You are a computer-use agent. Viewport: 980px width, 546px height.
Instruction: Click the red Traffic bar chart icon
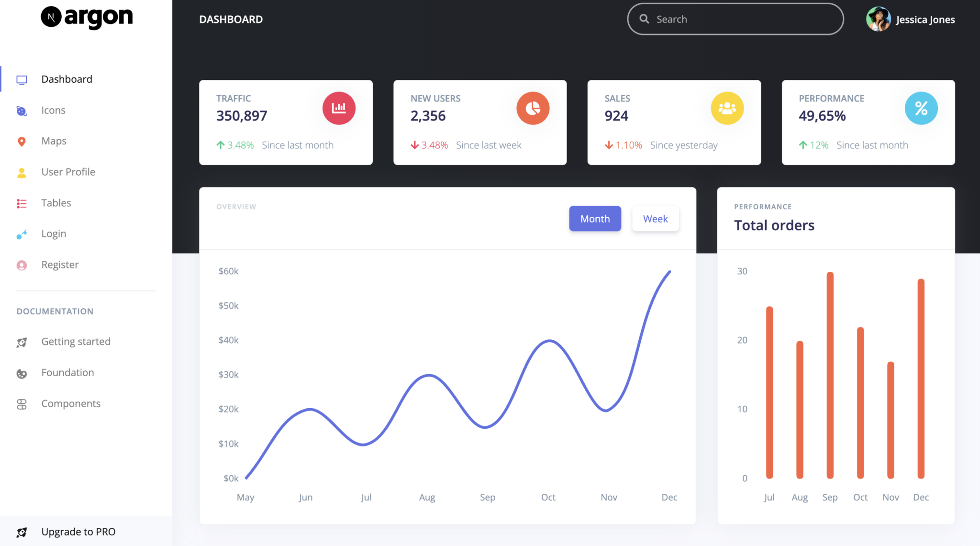pos(339,108)
